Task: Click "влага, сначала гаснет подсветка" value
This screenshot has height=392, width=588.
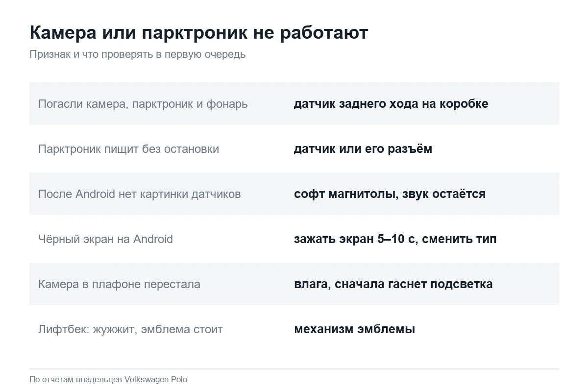Action: coord(393,284)
